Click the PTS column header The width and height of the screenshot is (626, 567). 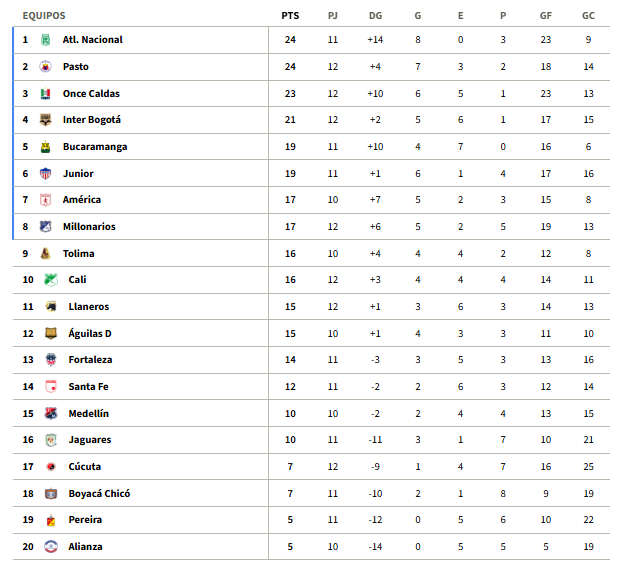click(x=290, y=16)
